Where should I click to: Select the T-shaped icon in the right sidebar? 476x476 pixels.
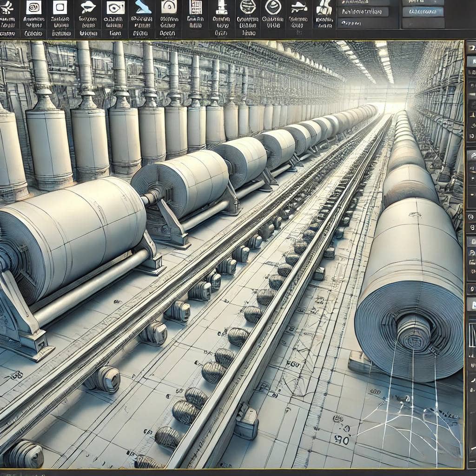472,115
